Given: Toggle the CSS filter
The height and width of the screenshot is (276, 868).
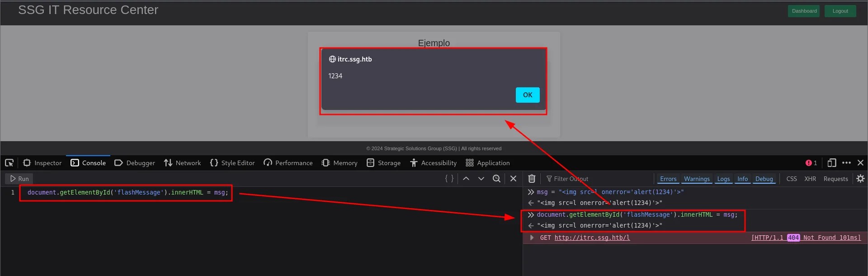Looking at the screenshot, I should click(792, 179).
